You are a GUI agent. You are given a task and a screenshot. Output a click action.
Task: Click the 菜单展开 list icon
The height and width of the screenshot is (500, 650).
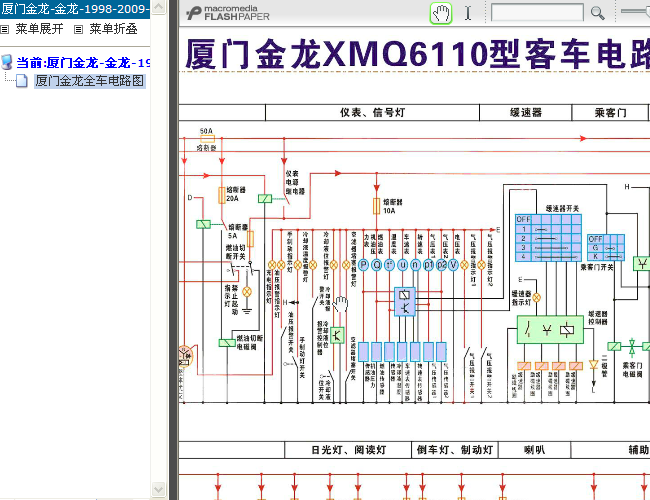pos(5,29)
